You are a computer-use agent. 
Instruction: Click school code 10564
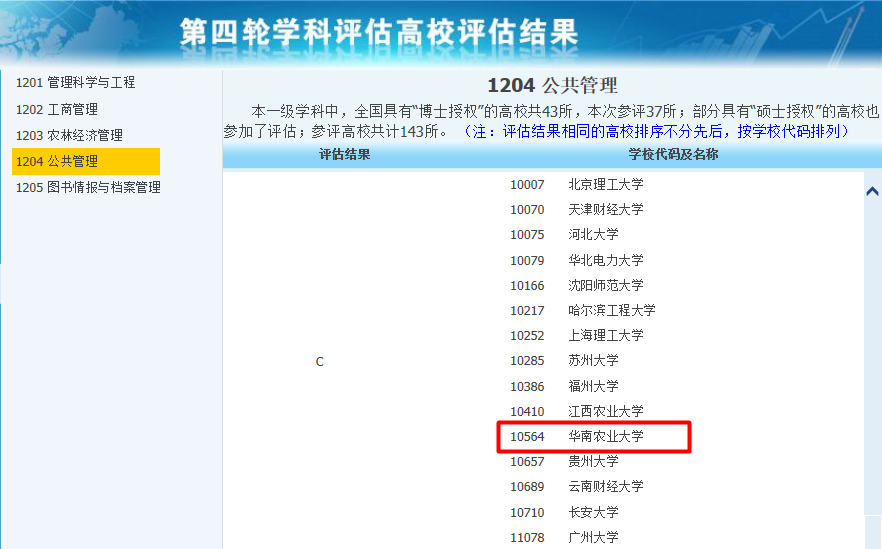point(527,437)
